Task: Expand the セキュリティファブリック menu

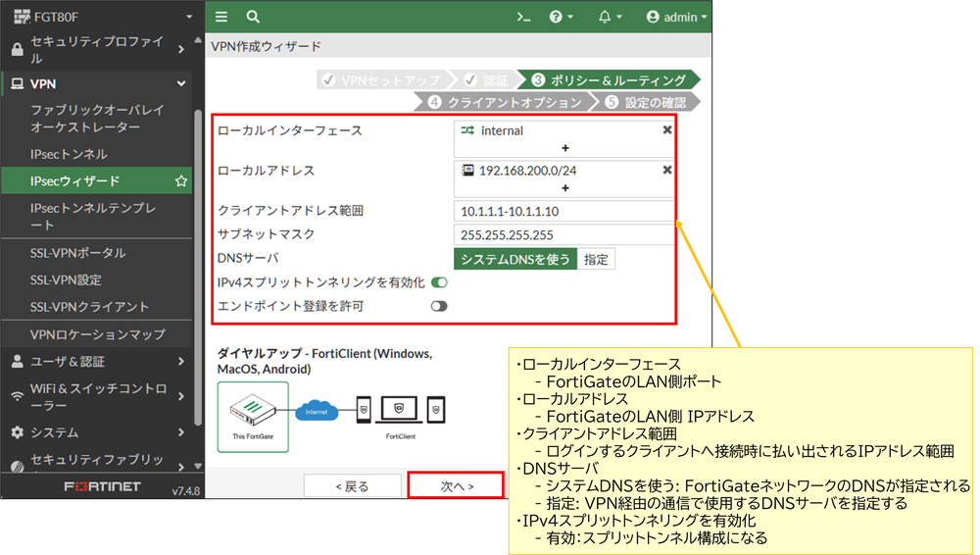Action: (181, 467)
